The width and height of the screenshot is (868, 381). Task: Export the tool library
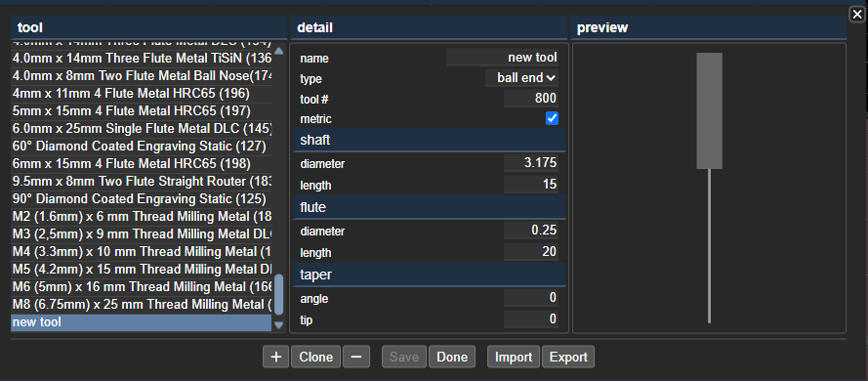tap(568, 358)
